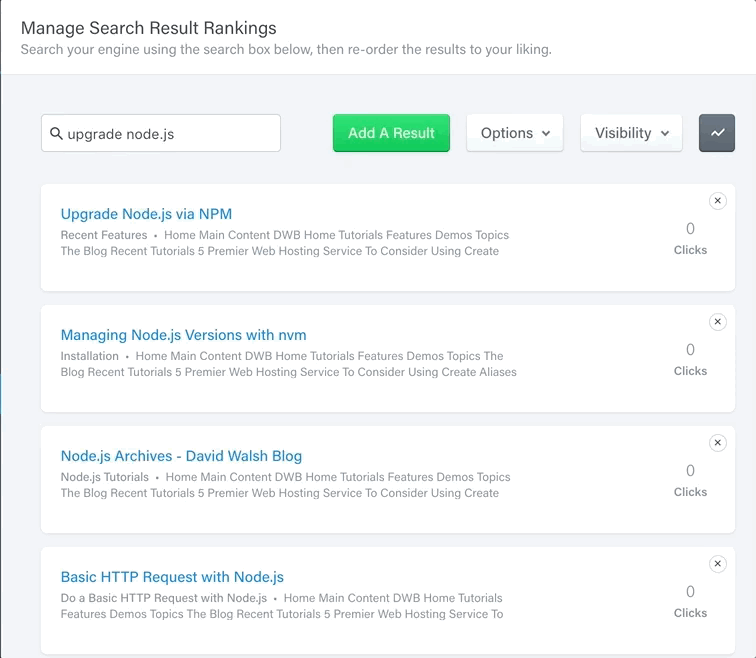Open the Visibility dropdown
Screen dimensions: 756x658
point(631,133)
